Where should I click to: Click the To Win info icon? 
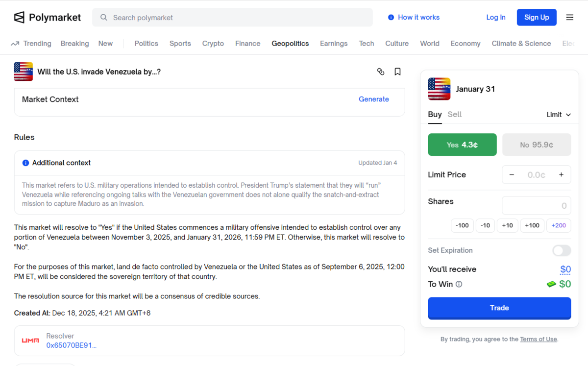(x=458, y=284)
